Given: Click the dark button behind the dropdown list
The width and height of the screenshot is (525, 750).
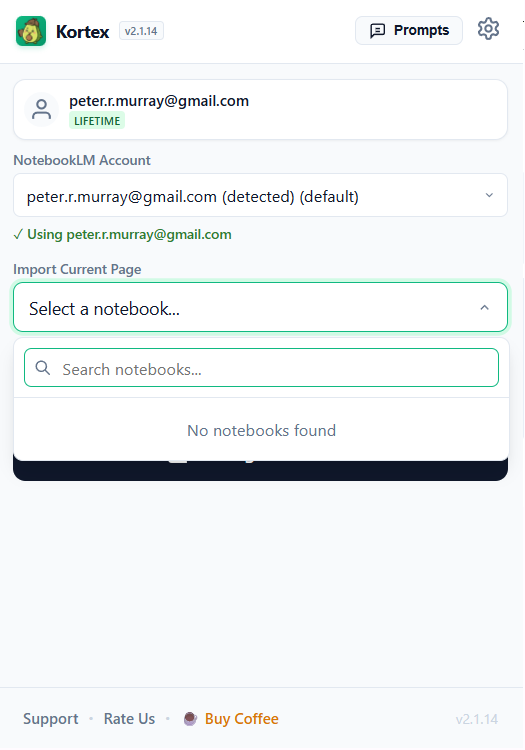Looking at the screenshot, I should click(261, 471).
